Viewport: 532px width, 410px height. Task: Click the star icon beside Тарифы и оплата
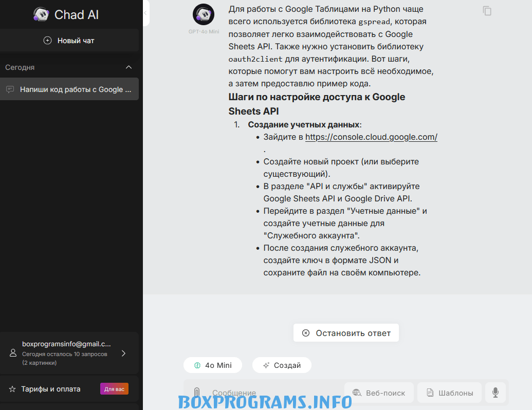tap(12, 389)
